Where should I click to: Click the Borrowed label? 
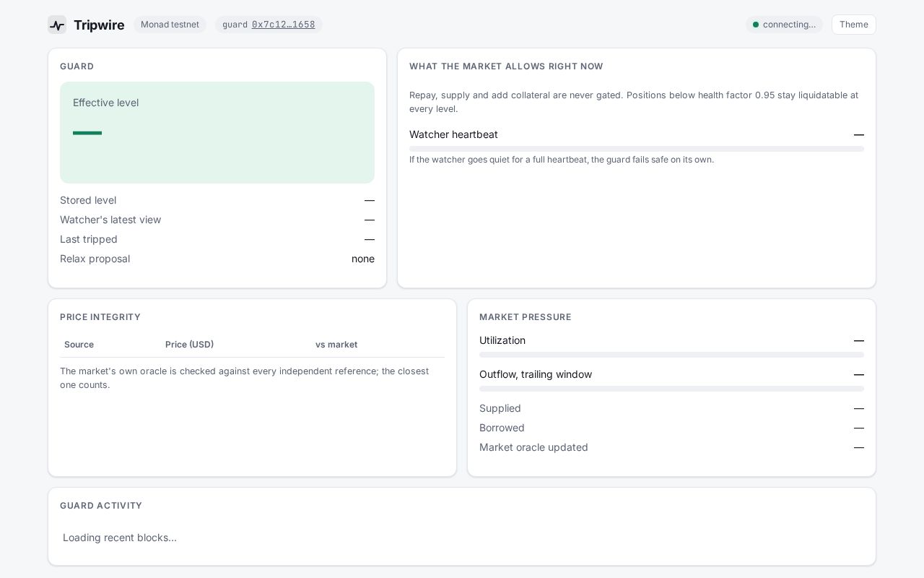502,428
